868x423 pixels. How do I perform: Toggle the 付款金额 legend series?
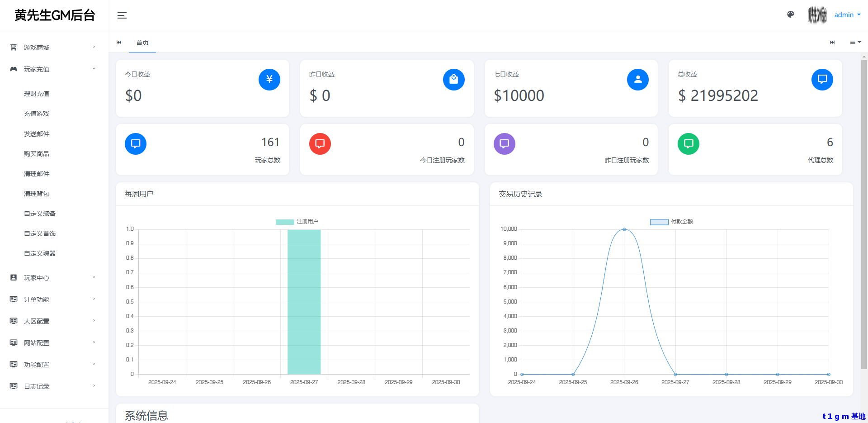(x=671, y=222)
